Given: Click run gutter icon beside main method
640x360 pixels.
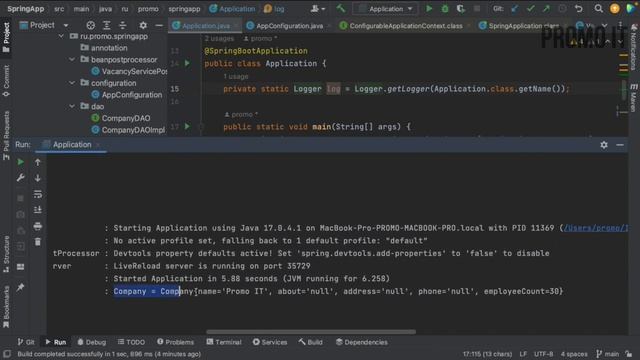Looking at the screenshot, I should (x=187, y=127).
